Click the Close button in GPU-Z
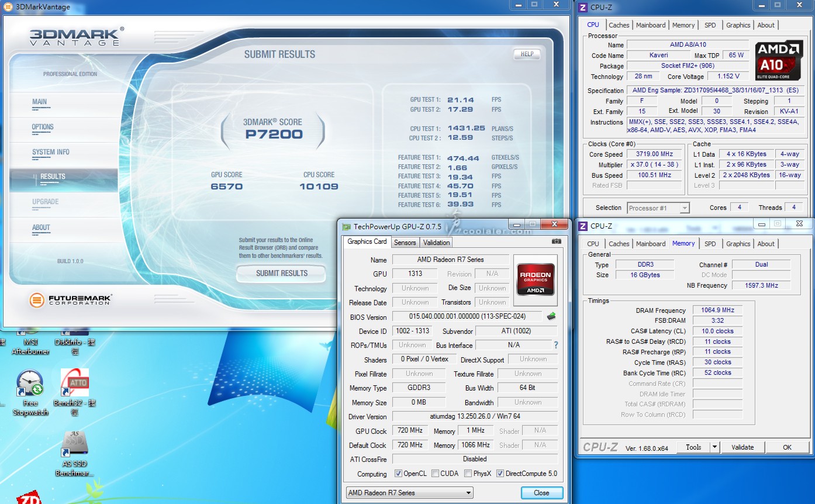 [x=541, y=493]
